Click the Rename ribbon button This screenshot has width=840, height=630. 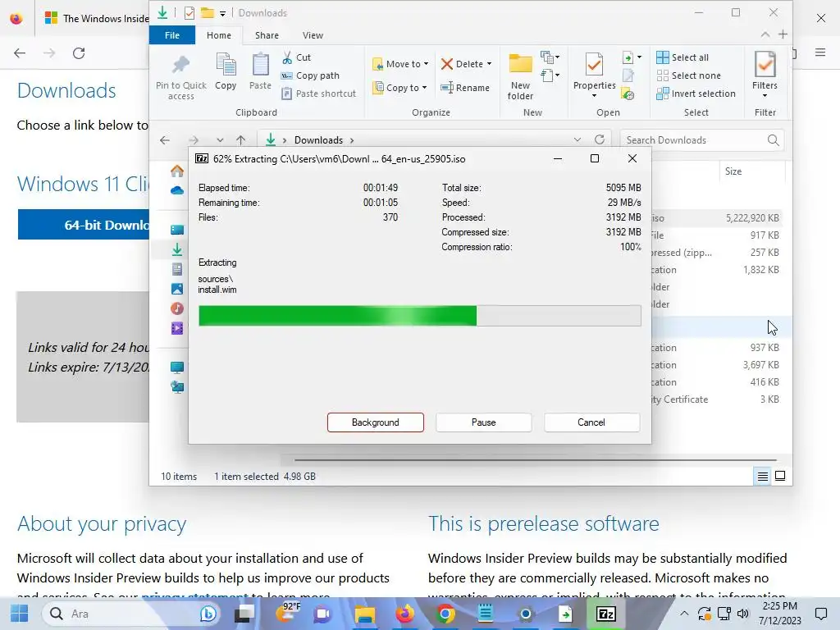click(x=465, y=87)
